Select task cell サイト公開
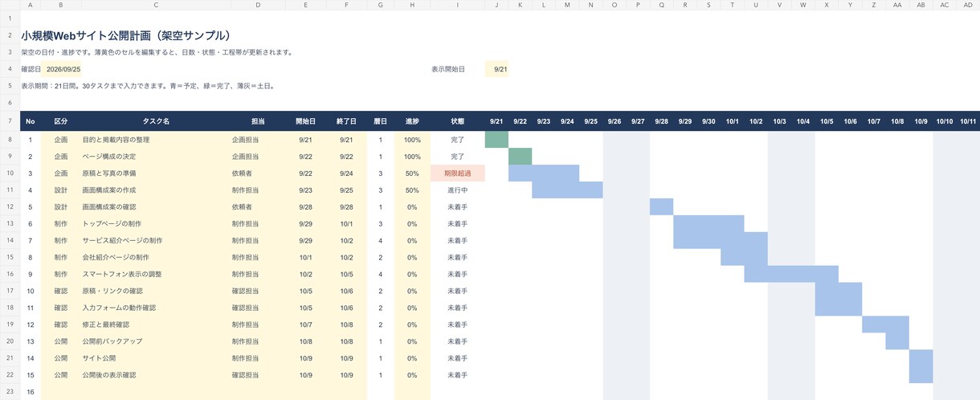 156,358
